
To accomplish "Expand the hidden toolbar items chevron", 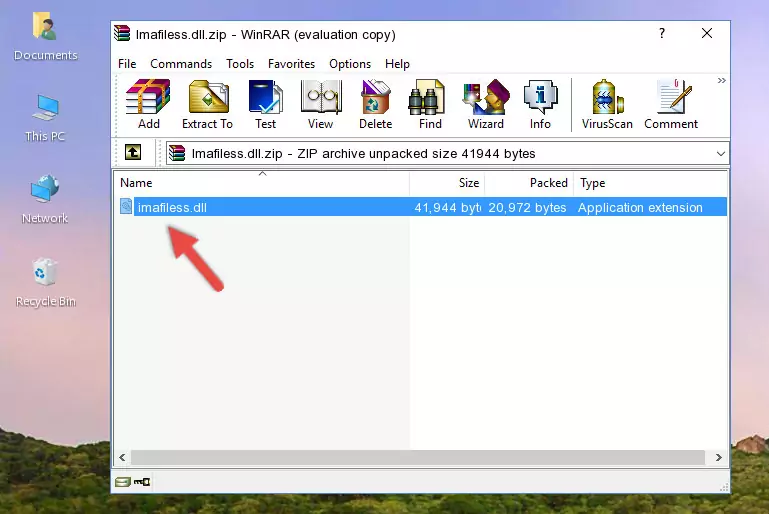I will pos(721,80).
